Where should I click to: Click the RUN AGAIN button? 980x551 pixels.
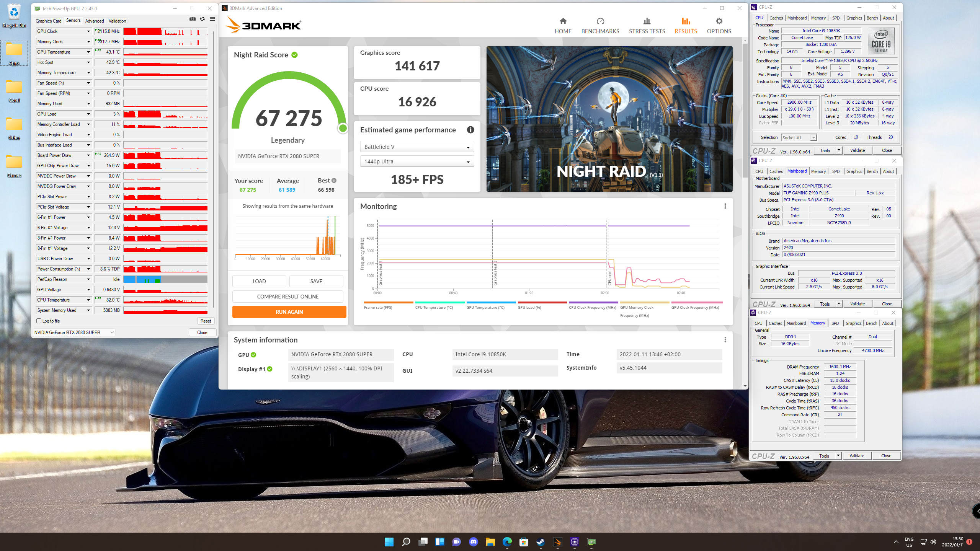(x=289, y=312)
